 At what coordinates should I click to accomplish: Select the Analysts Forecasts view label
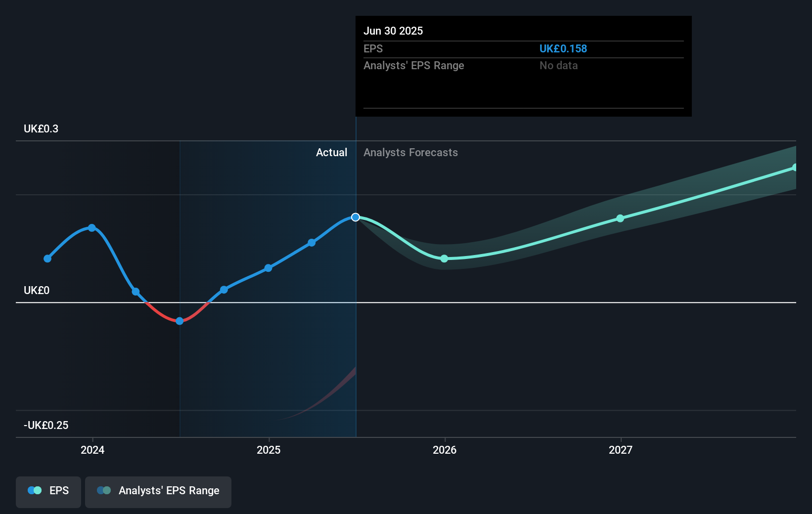[x=410, y=152]
